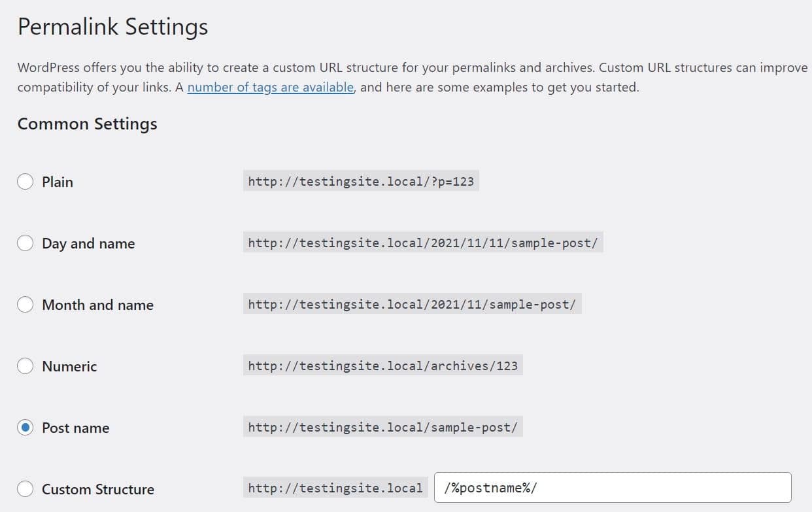Click the Common Settings section heading
The width and height of the screenshot is (812, 512).
86,124
